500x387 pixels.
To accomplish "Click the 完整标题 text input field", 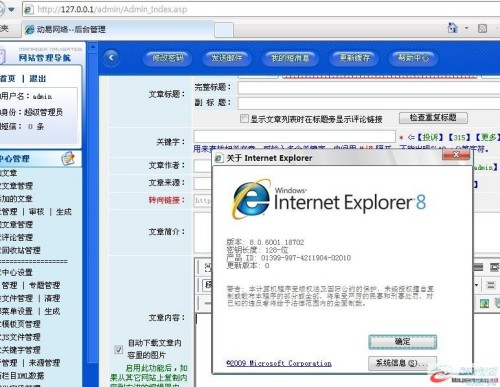I will [x=369, y=88].
